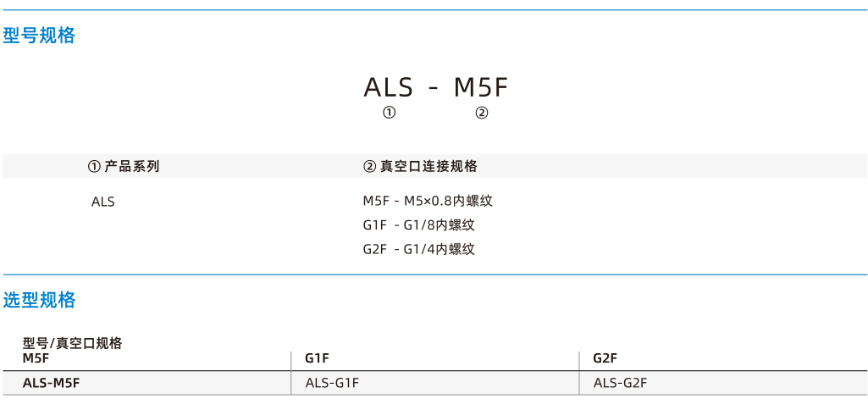868x410 pixels.
Task: Click the M5F column header in selection table
Action: pyautogui.click(x=36, y=358)
